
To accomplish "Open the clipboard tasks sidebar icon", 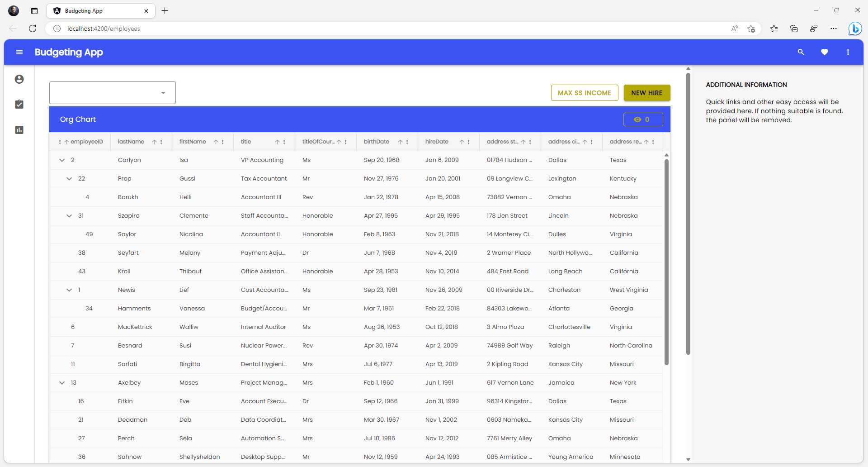I will click(19, 105).
